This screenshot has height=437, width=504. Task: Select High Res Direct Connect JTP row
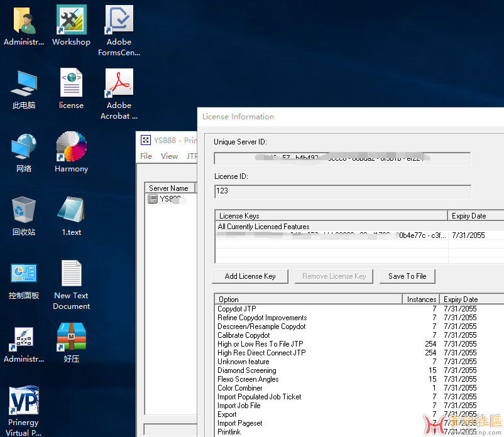359,353
